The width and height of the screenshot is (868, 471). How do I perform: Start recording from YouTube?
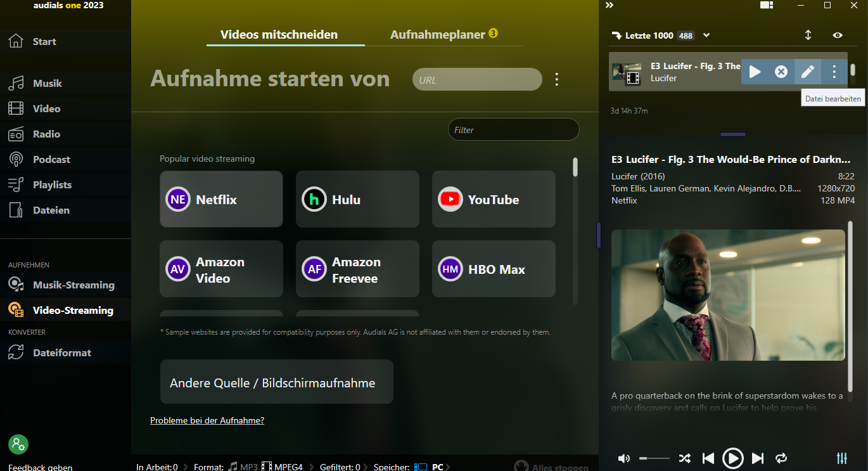(x=494, y=199)
